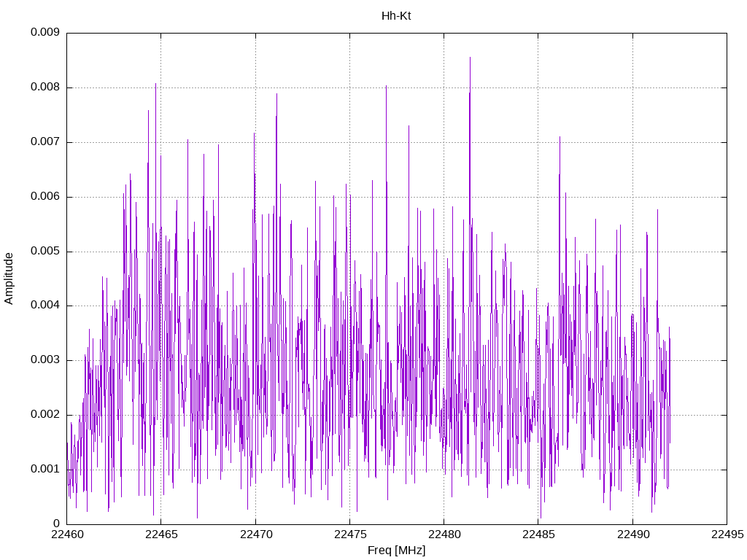Image resolution: width=747 pixels, height=560 pixels.
Task: Click the Amplitude y-axis label
Action: 9,279
